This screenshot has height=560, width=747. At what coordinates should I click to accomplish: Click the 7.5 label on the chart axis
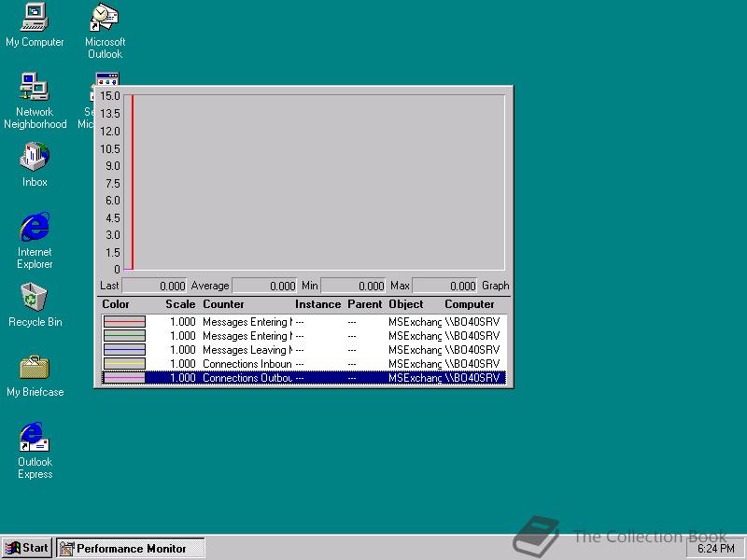tap(112, 183)
